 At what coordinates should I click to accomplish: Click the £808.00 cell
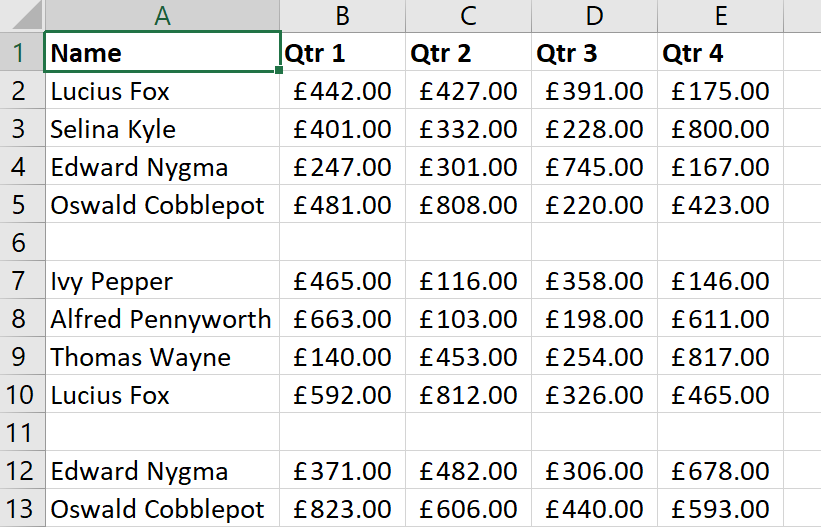tap(469, 204)
